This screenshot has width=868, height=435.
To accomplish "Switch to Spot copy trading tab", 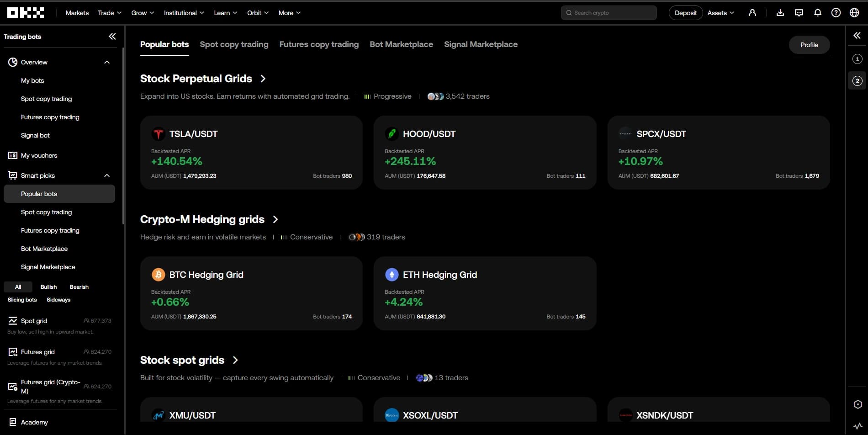I will 234,44.
